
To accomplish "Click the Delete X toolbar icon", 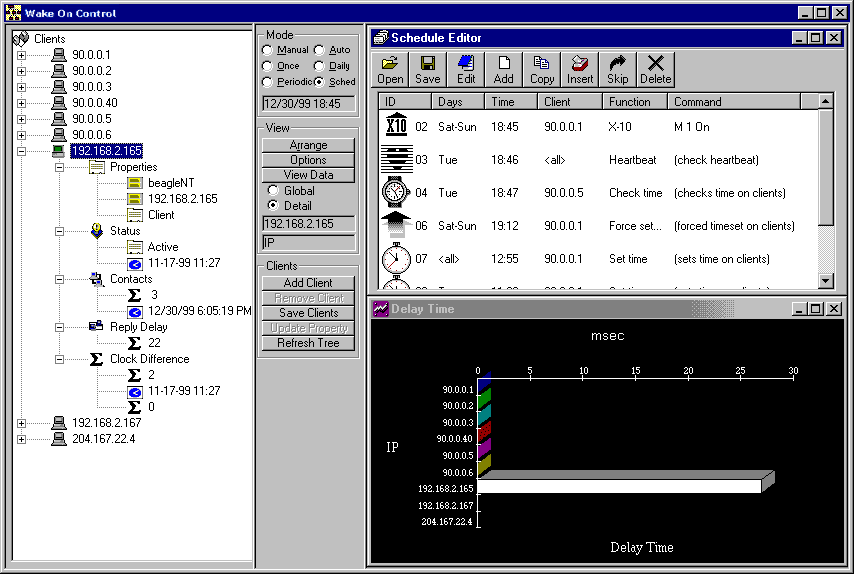I will coord(655,69).
